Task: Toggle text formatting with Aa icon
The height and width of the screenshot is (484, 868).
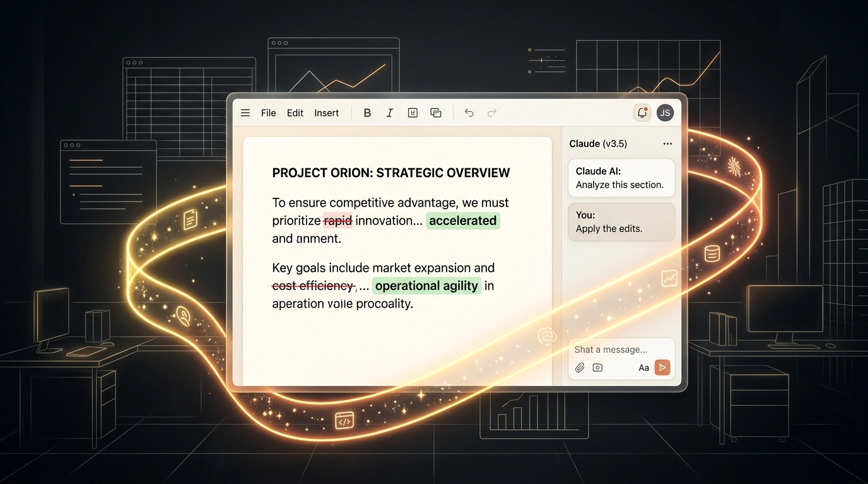Action: (643, 368)
